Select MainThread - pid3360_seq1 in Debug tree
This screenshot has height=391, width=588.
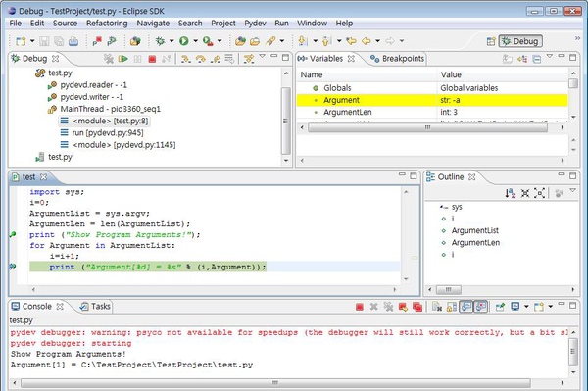click(x=104, y=109)
